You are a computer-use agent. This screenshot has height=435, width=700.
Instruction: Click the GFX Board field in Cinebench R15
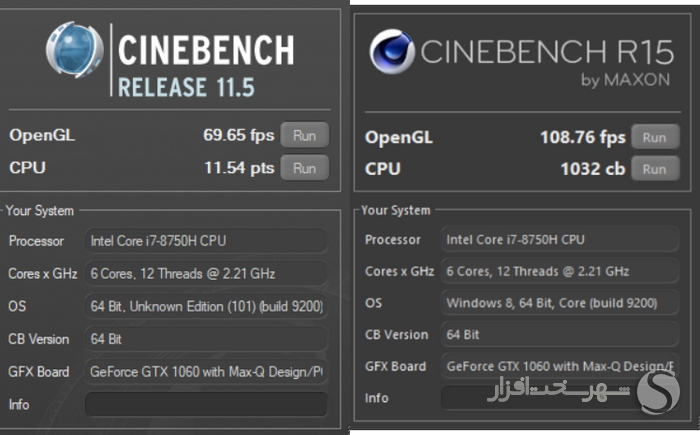(560, 366)
